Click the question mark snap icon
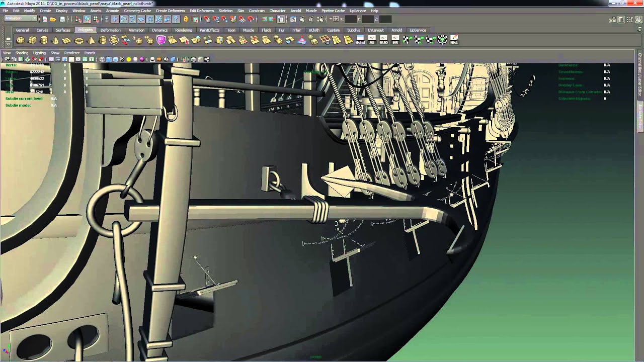Image resolution: width=644 pixels, height=362 pixels. pos(176,19)
